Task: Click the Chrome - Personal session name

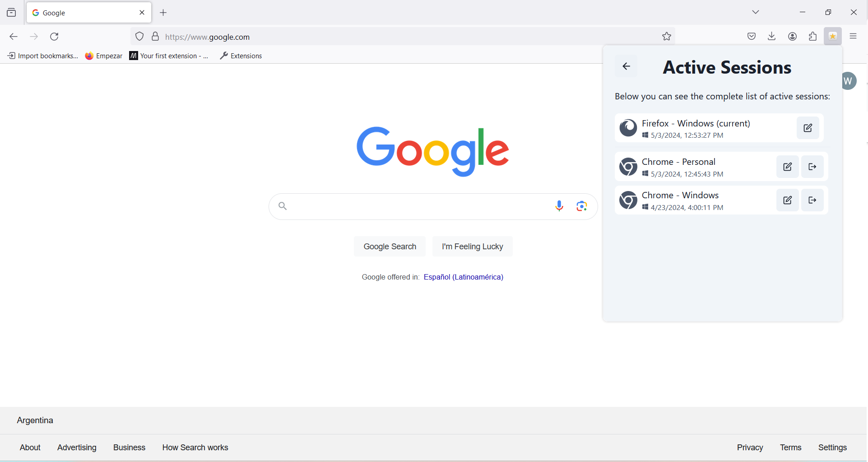Action: click(x=678, y=162)
